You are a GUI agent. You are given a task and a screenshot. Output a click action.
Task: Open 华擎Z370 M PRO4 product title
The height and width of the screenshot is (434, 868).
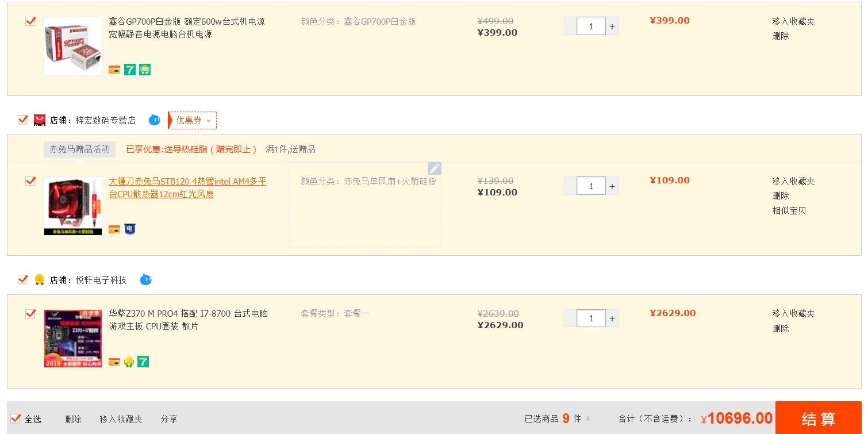point(189,320)
